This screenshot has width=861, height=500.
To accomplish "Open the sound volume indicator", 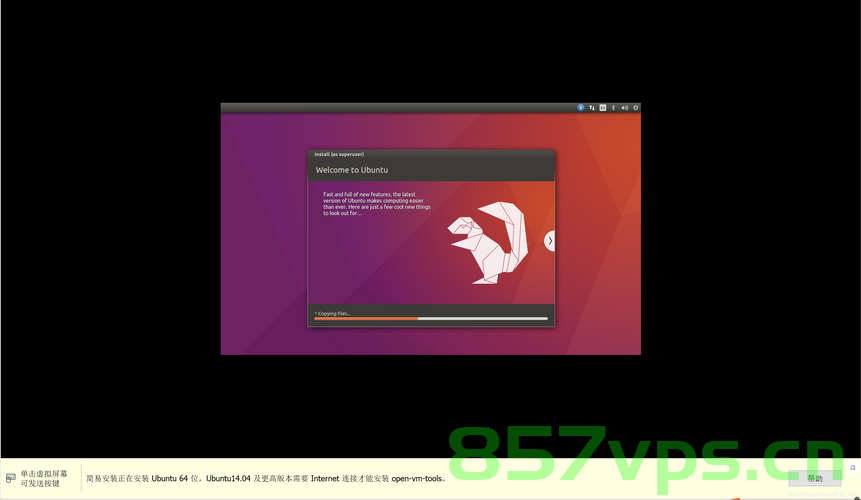I will [x=624, y=108].
